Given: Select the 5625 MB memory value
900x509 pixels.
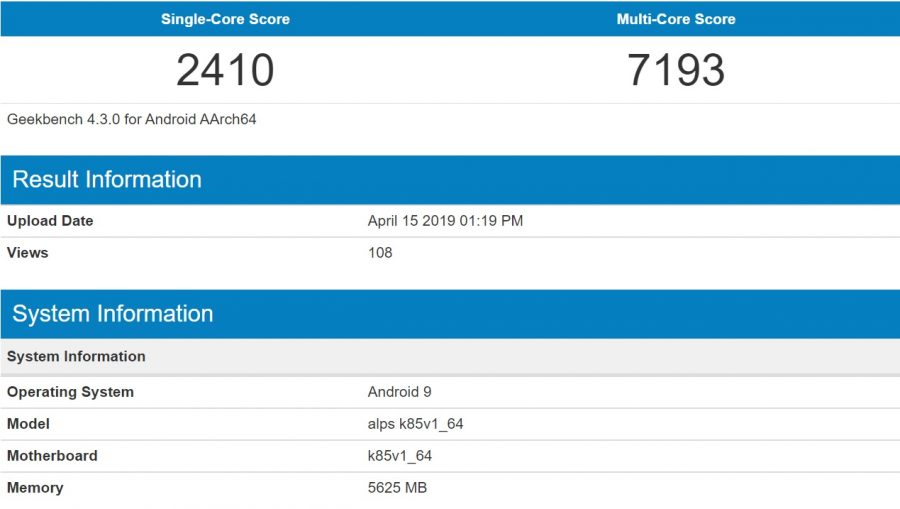Looking at the screenshot, I should coord(395,488).
